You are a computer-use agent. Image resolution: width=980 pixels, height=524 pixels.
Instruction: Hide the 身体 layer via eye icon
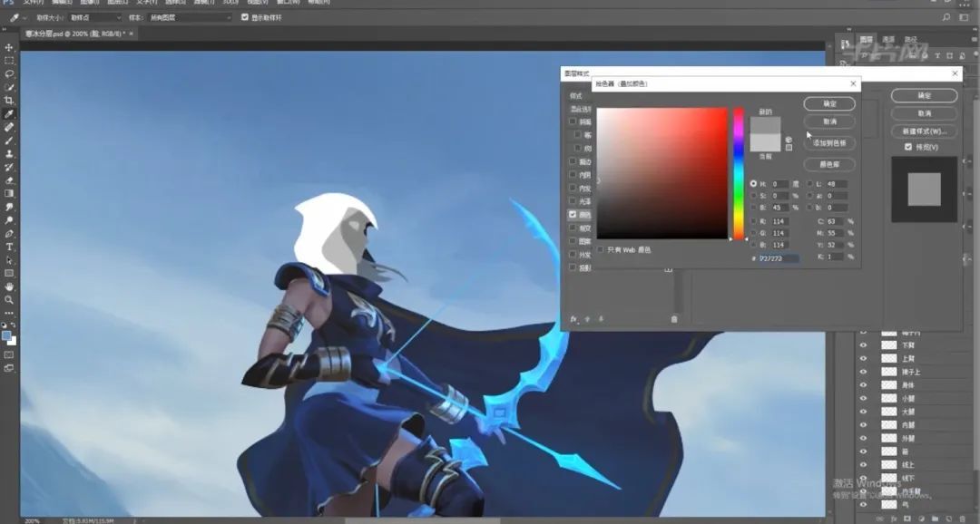tap(863, 384)
